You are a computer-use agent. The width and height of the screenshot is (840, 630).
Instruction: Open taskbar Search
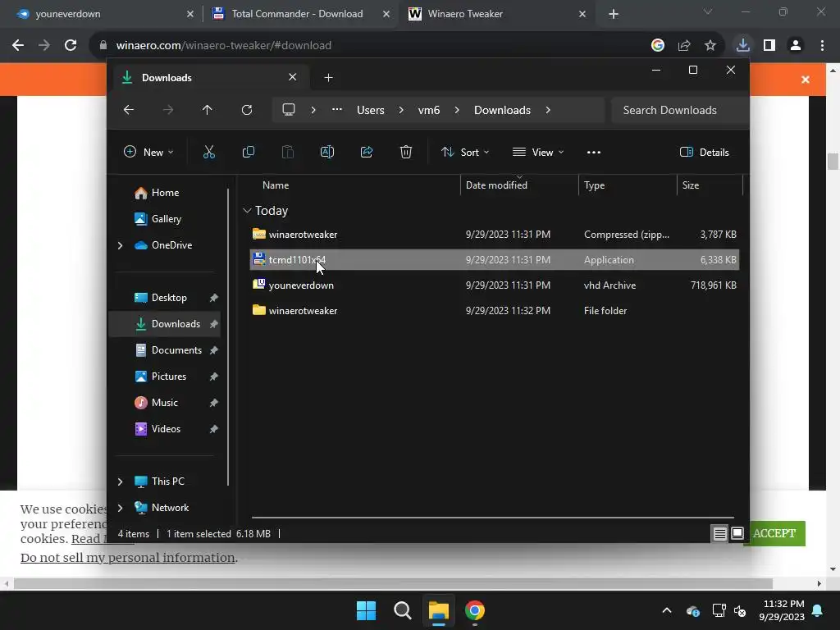[402, 610]
